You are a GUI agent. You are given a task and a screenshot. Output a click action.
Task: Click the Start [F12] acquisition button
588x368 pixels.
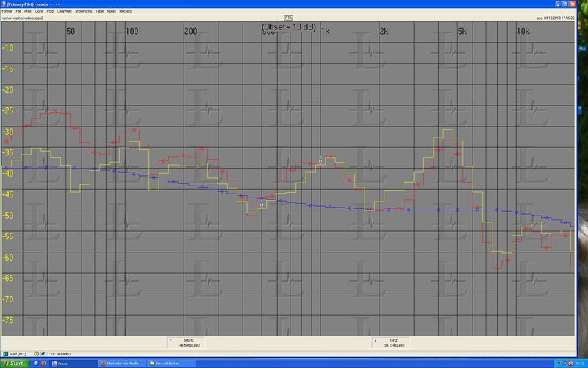point(15,354)
